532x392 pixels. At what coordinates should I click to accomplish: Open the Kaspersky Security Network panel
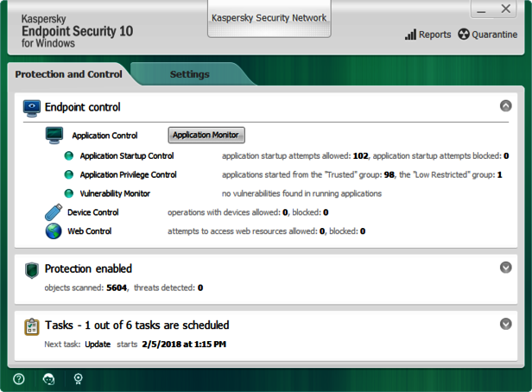pos(269,18)
